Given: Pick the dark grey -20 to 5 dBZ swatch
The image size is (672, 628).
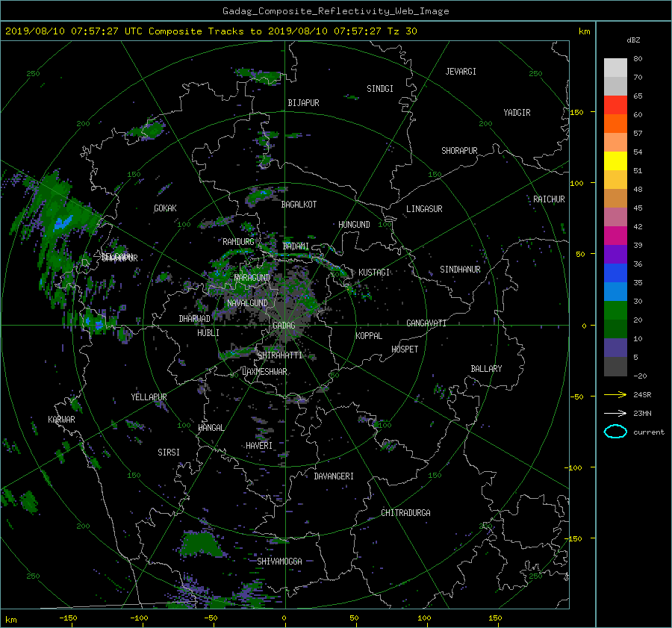Looking at the screenshot, I should (615, 366).
